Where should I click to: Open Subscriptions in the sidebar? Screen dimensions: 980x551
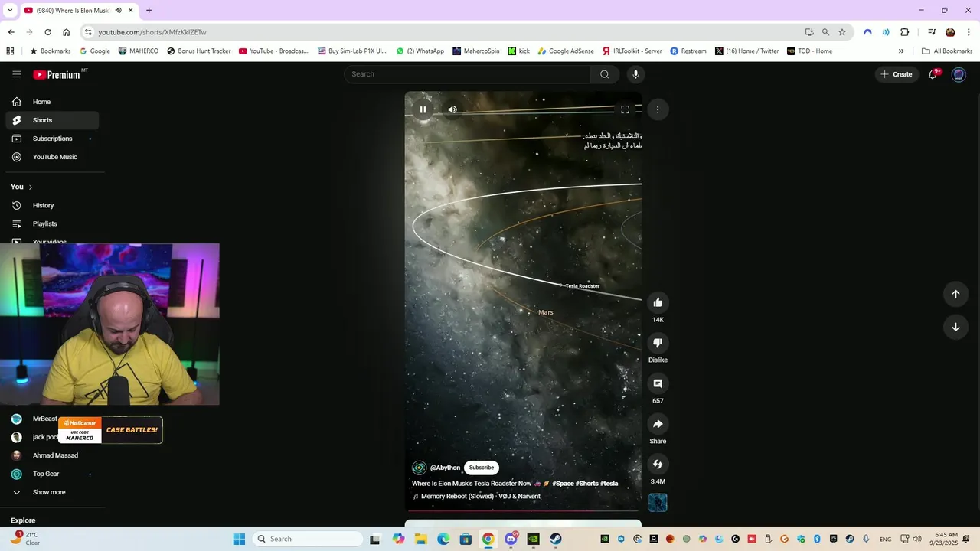click(52, 139)
